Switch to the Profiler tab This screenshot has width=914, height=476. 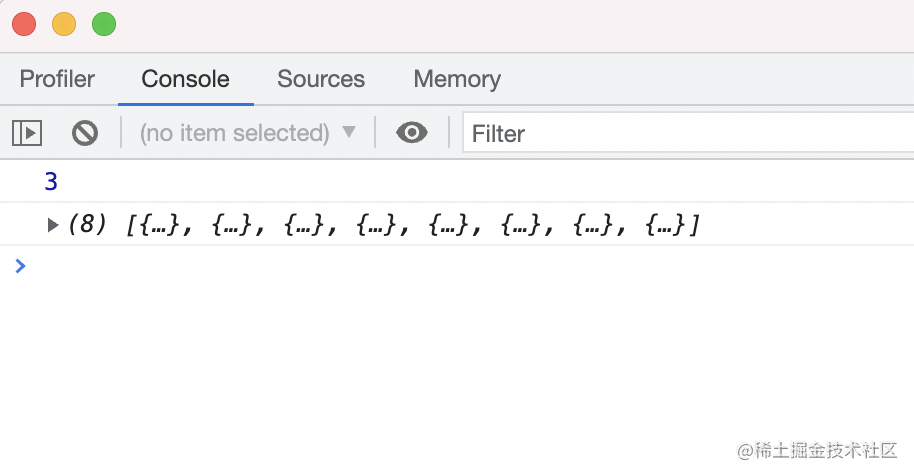point(57,79)
